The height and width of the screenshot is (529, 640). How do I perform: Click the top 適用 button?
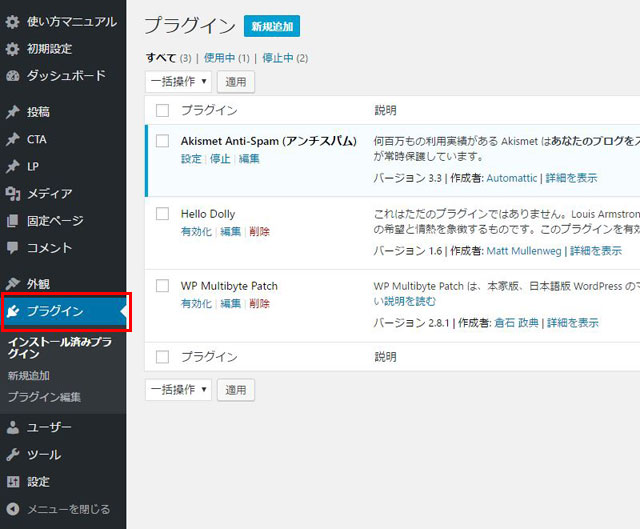click(236, 82)
